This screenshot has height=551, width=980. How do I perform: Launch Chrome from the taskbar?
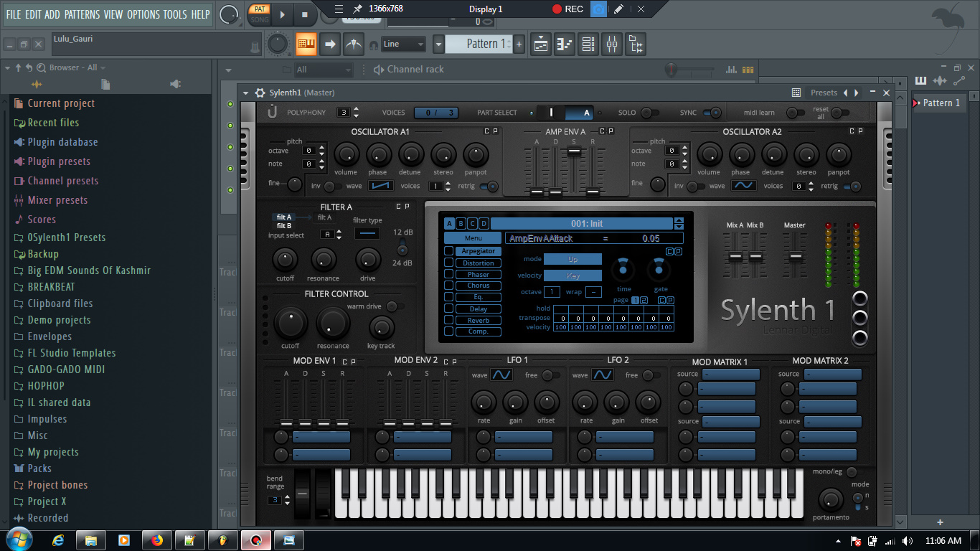(255, 540)
